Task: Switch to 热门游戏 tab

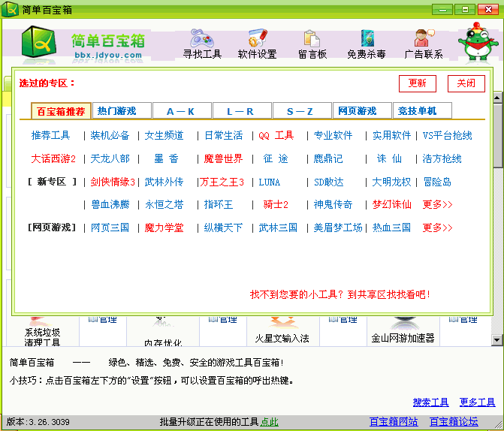Action: [x=122, y=111]
